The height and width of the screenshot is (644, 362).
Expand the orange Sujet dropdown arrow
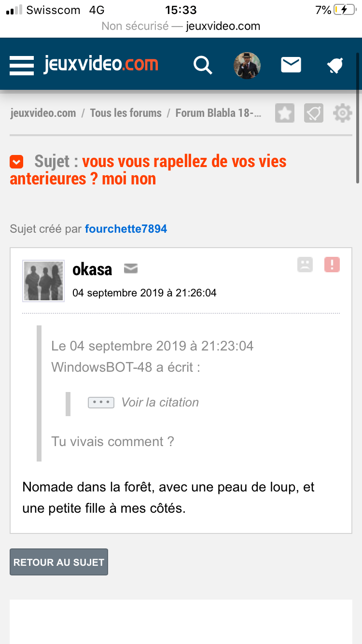click(16, 162)
